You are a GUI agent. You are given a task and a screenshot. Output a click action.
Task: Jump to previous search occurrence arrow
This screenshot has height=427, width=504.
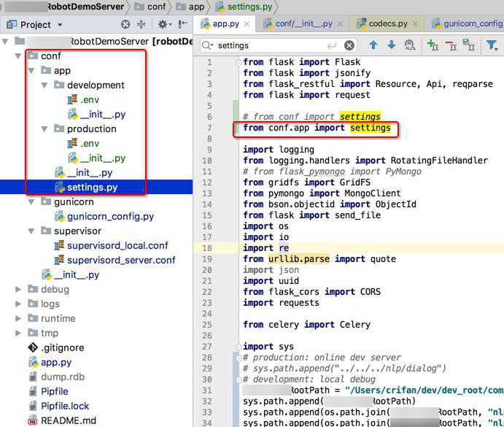click(373, 45)
